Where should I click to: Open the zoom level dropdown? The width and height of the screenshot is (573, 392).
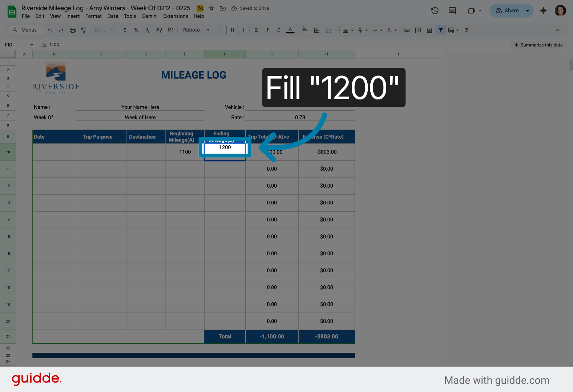(x=103, y=30)
